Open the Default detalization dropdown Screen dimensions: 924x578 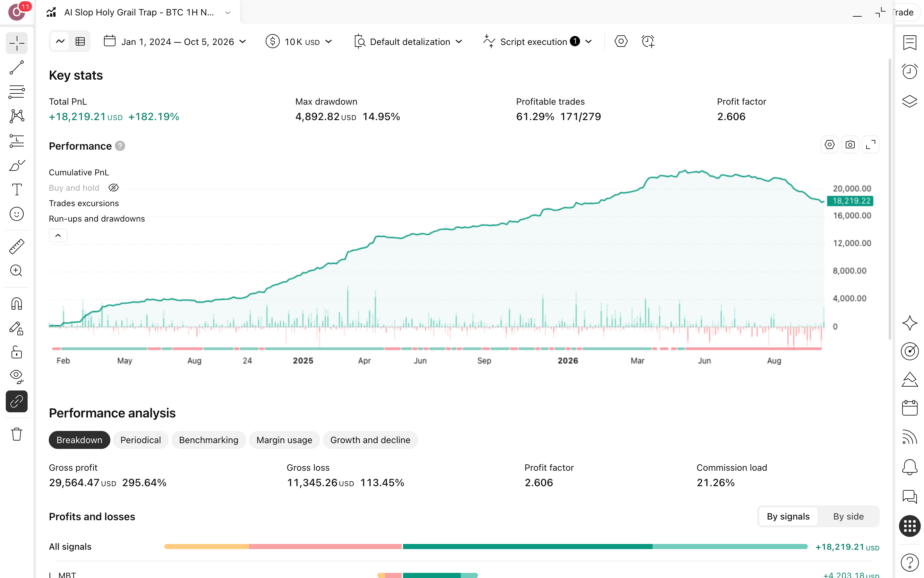[408, 42]
